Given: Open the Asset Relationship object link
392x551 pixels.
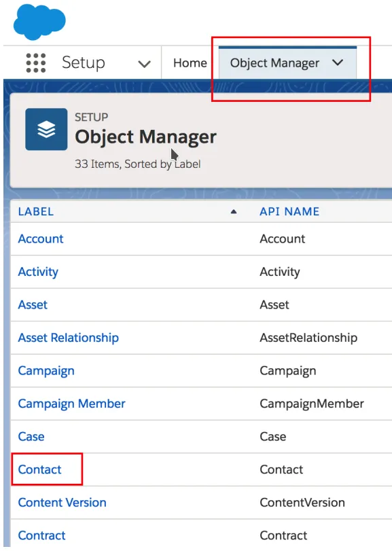Looking at the screenshot, I should [69, 338].
